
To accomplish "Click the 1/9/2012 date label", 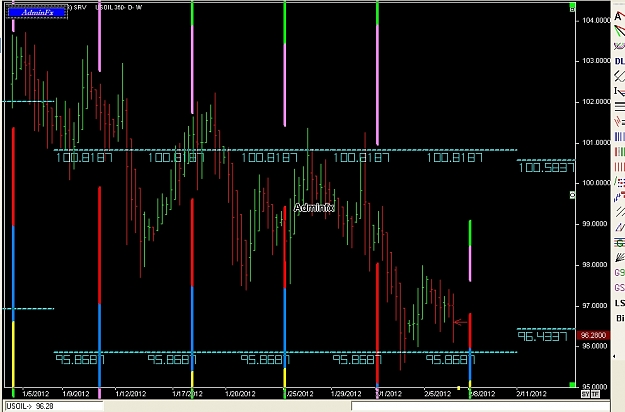I will 76,394.
